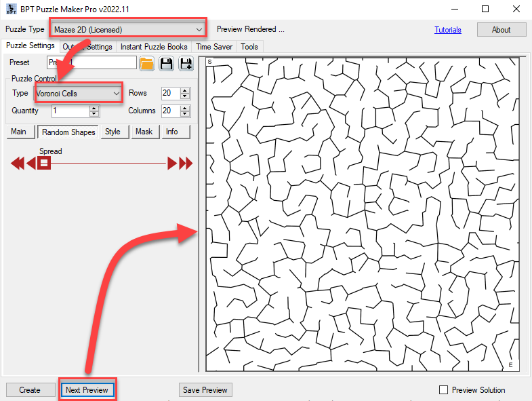Click the double right arrow on Spread
The image size is (532, 401).
click(x=186, y=163)
